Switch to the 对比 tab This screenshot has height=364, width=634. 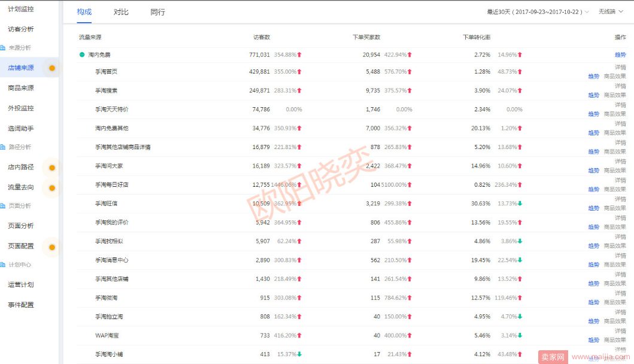click(121, 12)
